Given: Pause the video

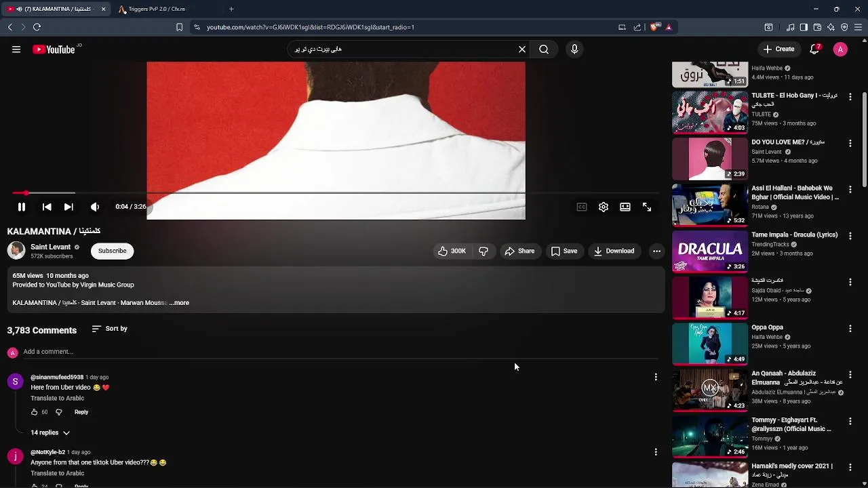Looking at the screenshot, I should point(22,207).
